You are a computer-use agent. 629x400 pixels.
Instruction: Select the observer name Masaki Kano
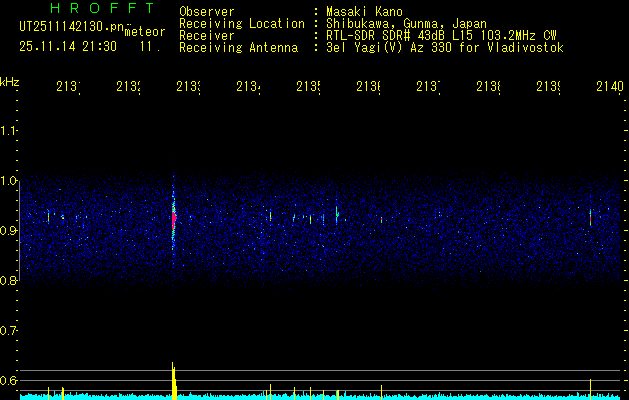click(x=364, y=12)
